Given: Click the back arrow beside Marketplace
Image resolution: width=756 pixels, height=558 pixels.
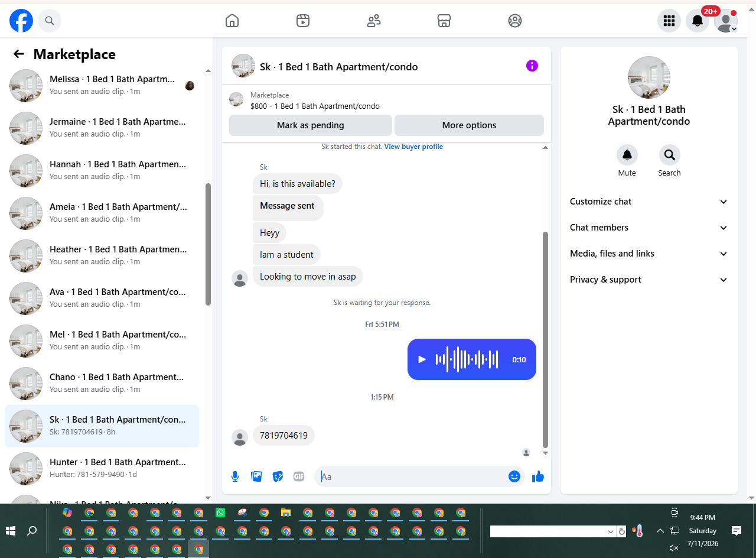Looking at the screenshot, I should click(x=19, y=54).
